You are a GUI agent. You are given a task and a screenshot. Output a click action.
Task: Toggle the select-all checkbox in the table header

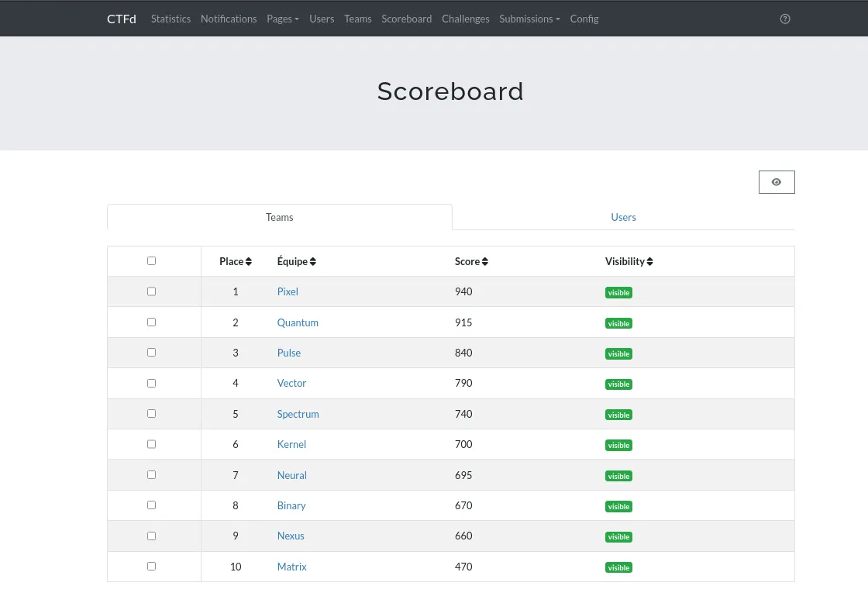(151, 260)
